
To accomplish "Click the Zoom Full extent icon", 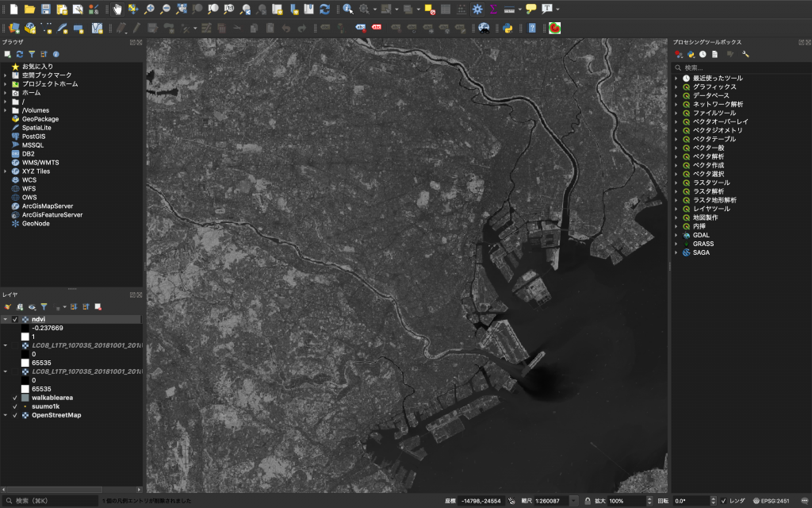I will click(x=182, y=9).
